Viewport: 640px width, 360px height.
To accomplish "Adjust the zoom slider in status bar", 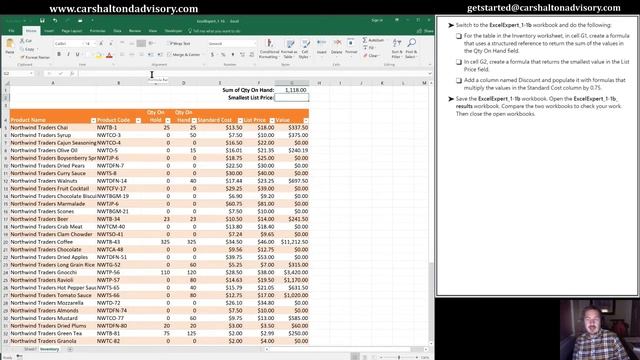I will pyautogui.click(x=399, y=357).
